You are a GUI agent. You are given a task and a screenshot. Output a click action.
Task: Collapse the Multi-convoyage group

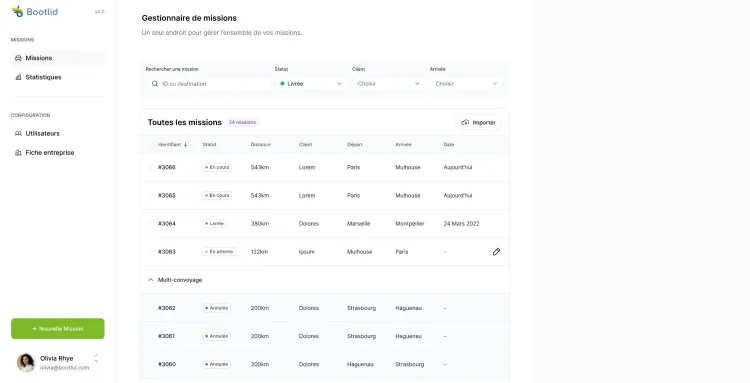click(x=151, y=280)
